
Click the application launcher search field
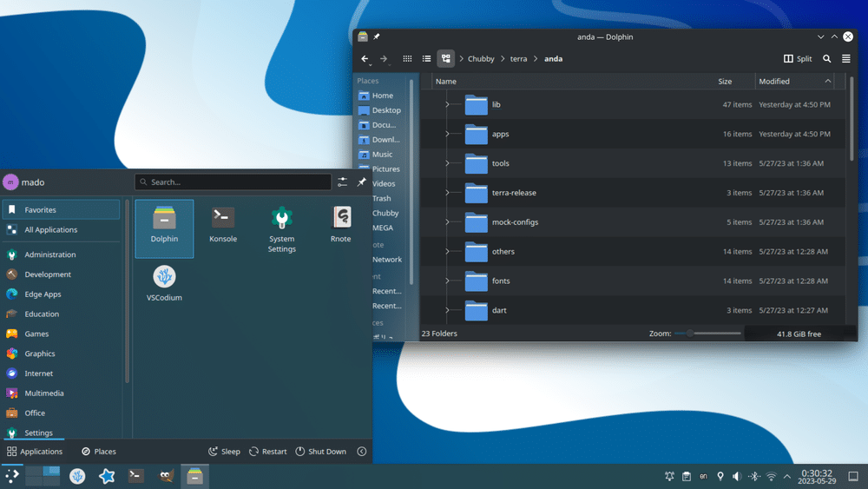point(233,182)
